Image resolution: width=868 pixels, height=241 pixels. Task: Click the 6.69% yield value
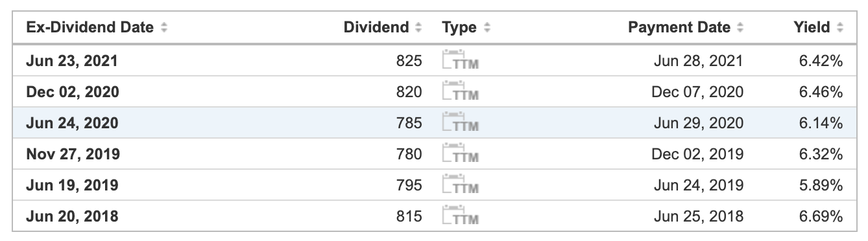[x=821, y=216]
